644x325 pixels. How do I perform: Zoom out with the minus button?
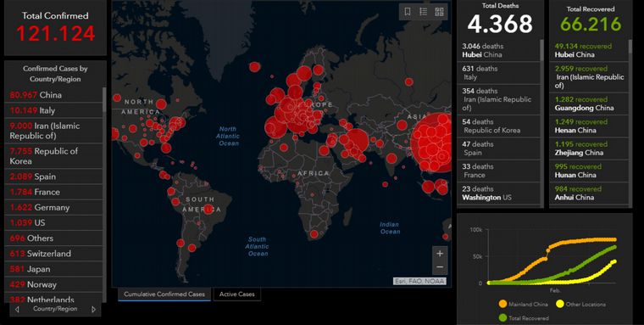click(x=440, y=267)
